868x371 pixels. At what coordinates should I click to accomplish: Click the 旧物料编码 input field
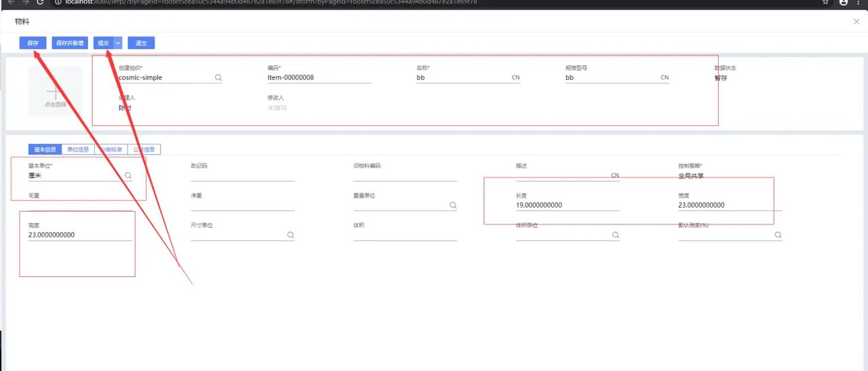click(405, 176)
